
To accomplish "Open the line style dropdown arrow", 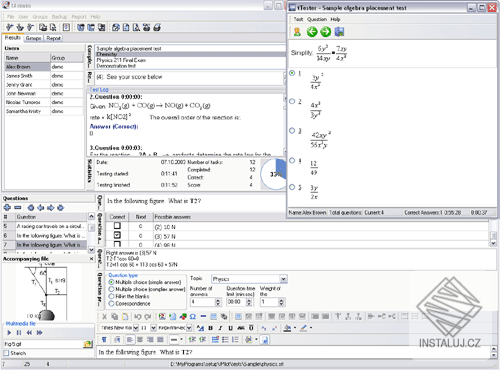I will [x=182, y=340].
